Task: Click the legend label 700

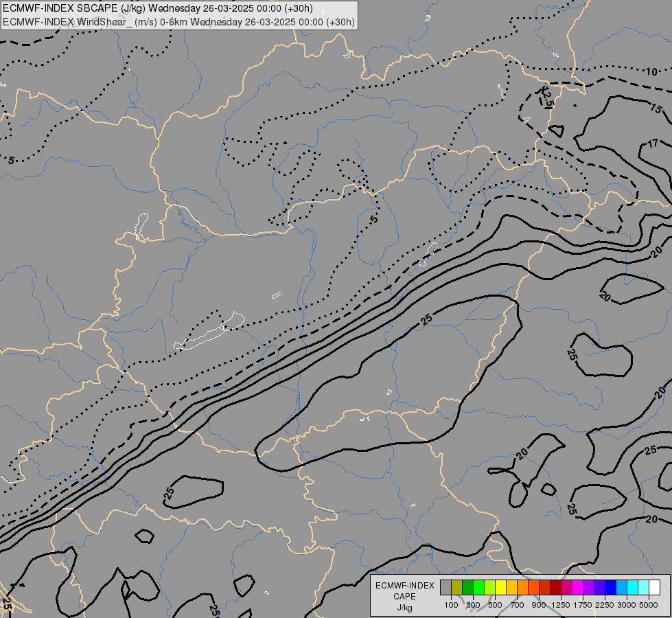Action: pyautogui.click(x=518, y=605)
